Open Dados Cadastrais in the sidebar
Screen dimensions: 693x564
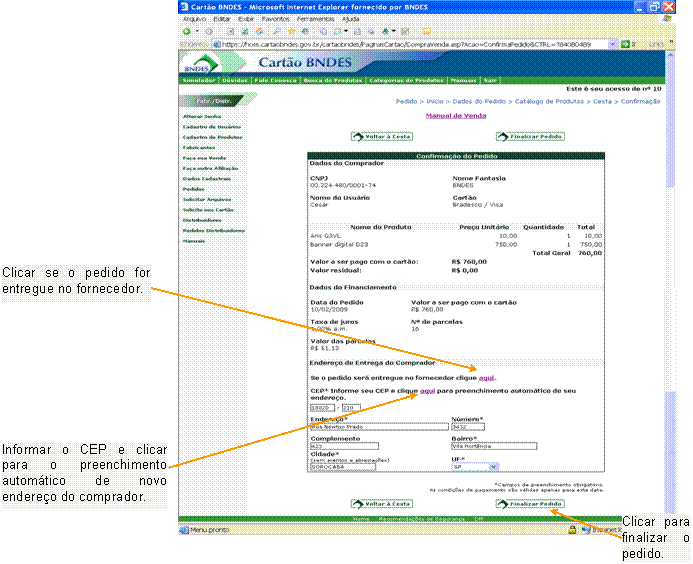coord(206,179)
